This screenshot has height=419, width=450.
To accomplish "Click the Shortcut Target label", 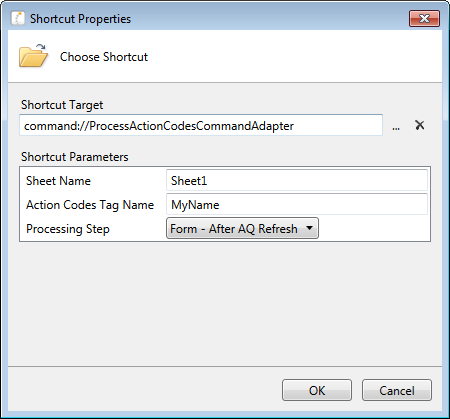I will coord(62,105).
